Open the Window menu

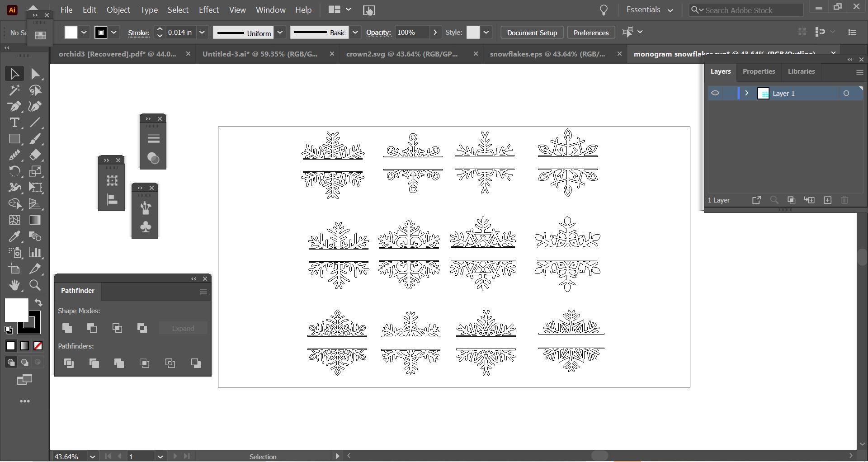tap(270, 9)
